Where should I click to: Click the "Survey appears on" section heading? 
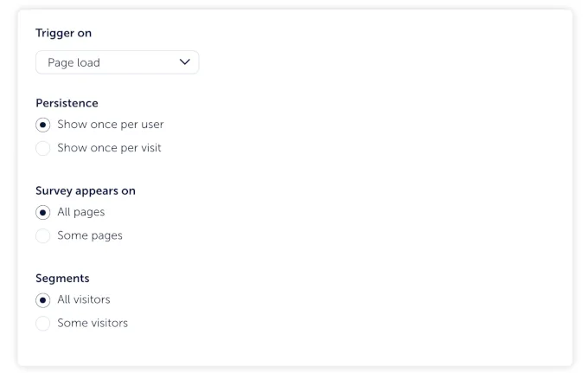point(85,190)
